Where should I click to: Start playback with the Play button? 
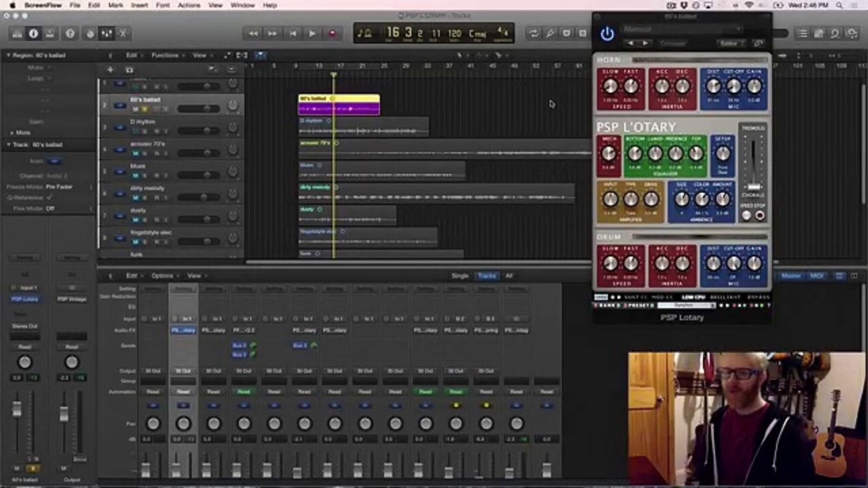(312, 33)
